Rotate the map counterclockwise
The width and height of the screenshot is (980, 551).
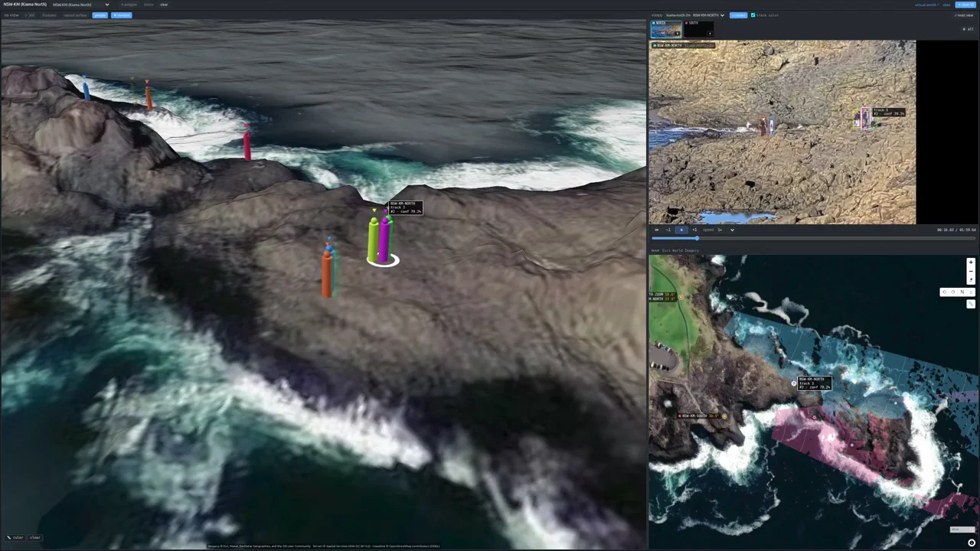coord(945,292)
